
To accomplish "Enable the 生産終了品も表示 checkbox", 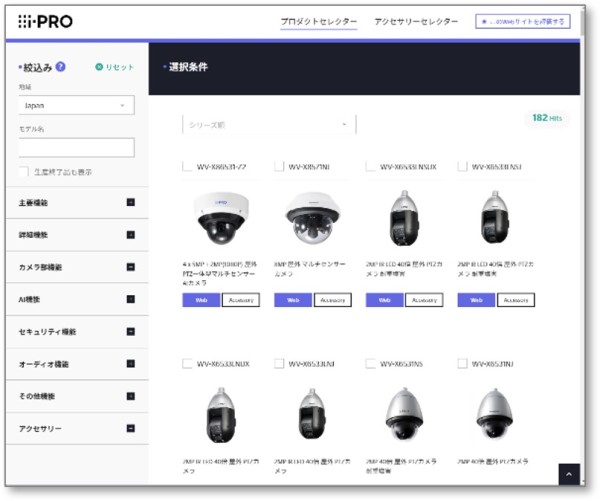I will pos(25,172).
